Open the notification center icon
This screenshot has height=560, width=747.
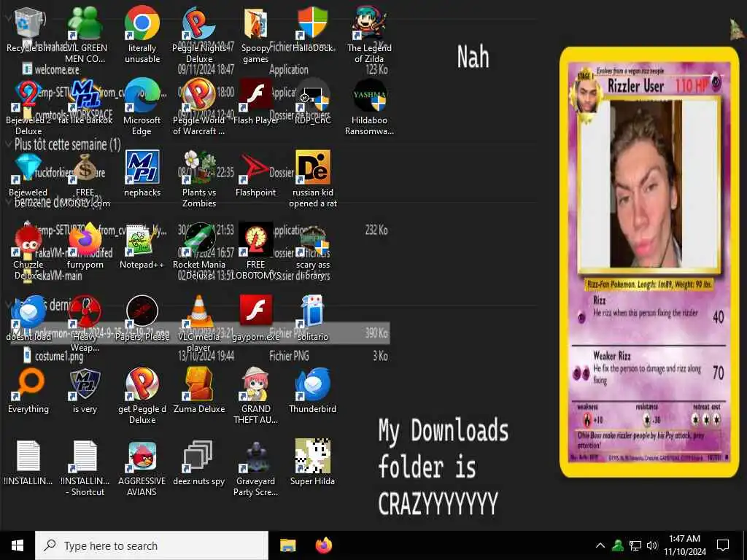click(x=723, y=545)
